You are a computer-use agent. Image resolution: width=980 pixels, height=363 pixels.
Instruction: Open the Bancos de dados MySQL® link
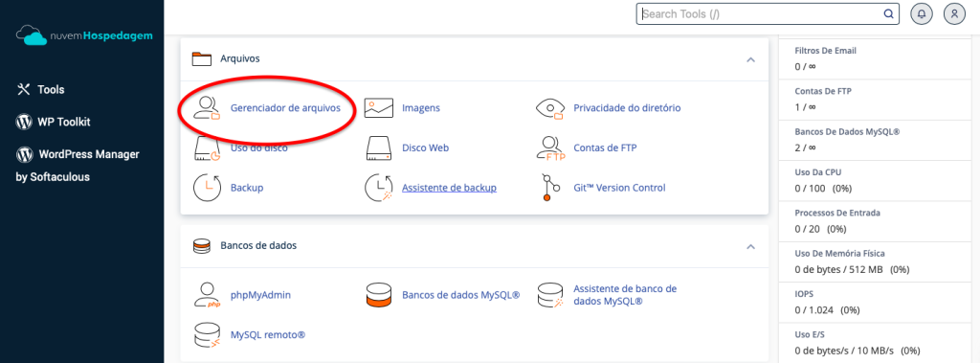point(460,295)
